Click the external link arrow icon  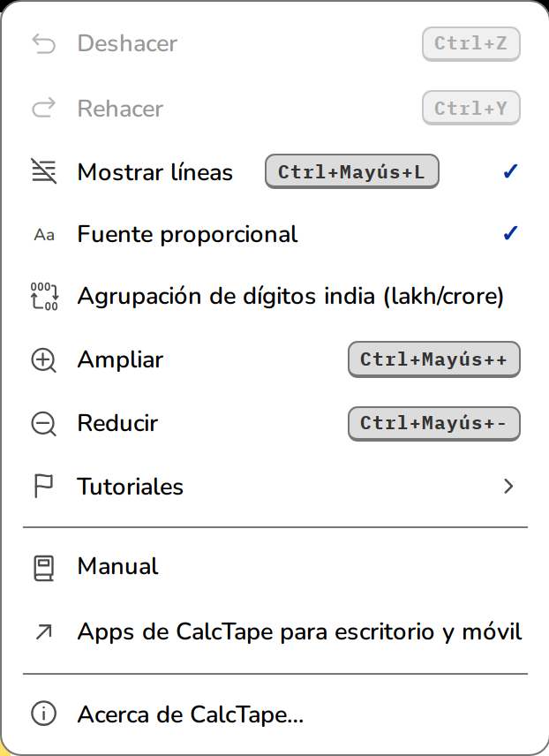coord(44,631)
